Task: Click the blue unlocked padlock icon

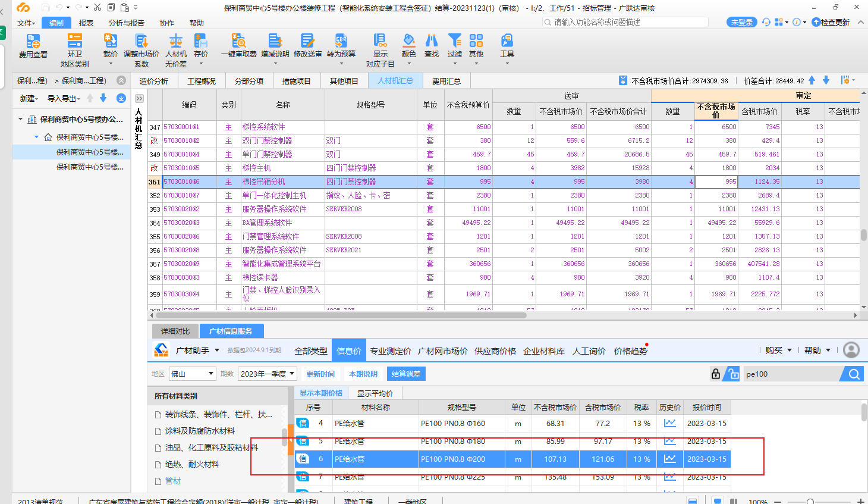Action: [734, 374]
